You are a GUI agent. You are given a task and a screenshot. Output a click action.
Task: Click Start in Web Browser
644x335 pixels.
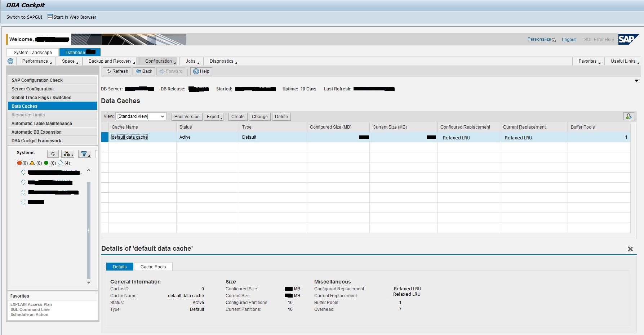click(x=75, y=17)
